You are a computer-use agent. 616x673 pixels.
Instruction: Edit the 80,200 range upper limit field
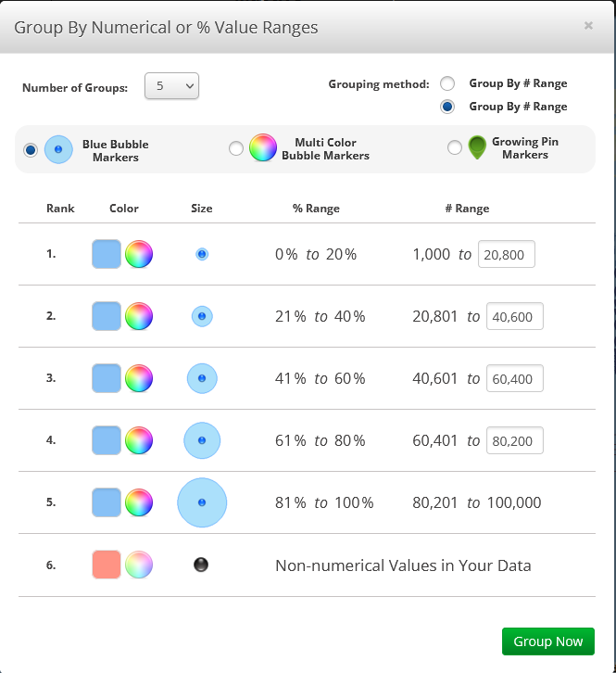point(515,440)
